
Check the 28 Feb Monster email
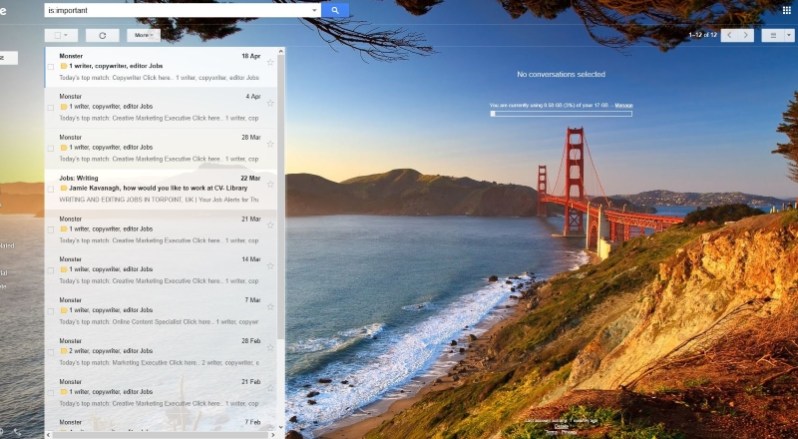click(x=51, y=353)
